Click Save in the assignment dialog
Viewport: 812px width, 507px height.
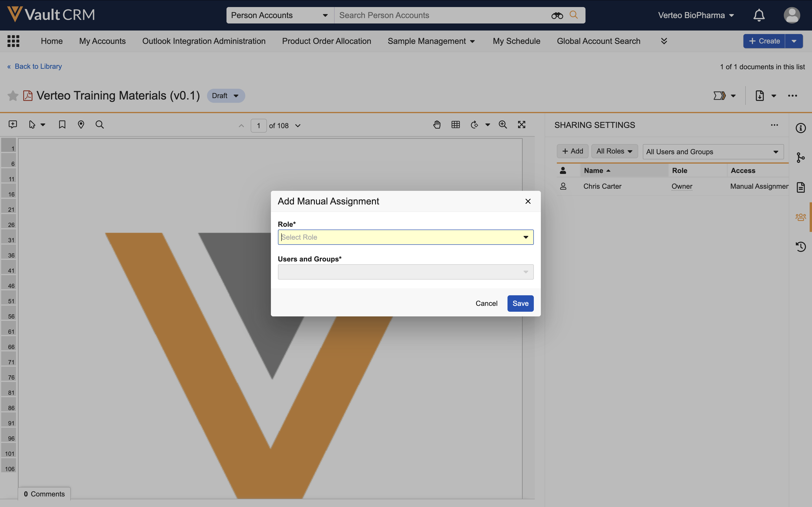click(520, 303)
